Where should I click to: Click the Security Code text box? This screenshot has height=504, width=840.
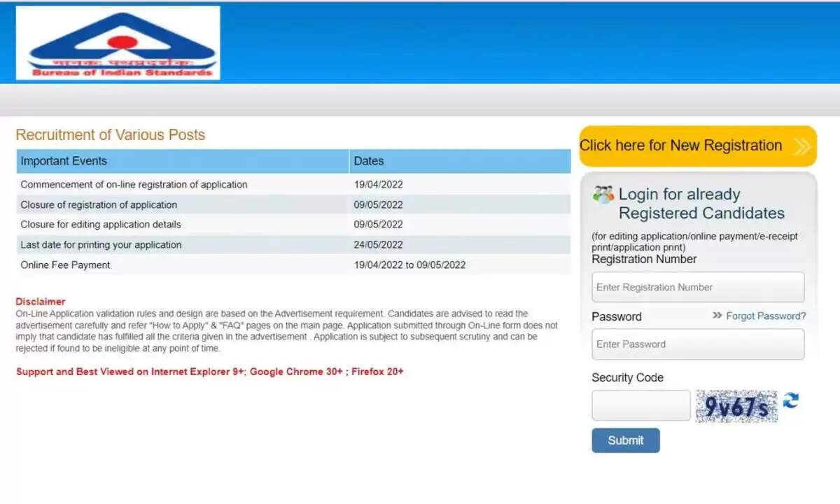point(640,406)
